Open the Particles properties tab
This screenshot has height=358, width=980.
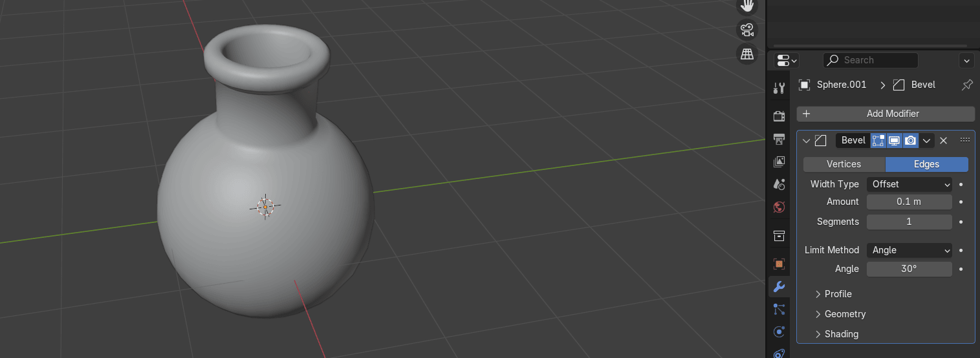pyautogui.click(x=779, y=310)
